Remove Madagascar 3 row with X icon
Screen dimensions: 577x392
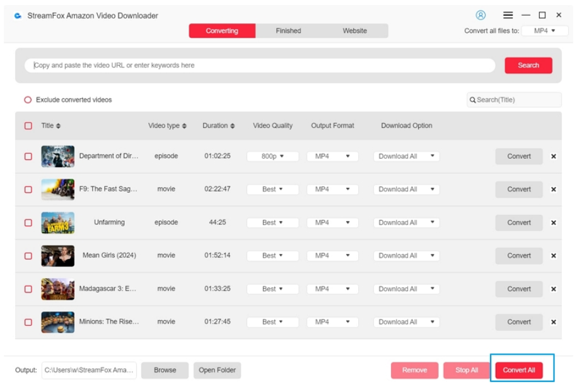pos(554,289)
